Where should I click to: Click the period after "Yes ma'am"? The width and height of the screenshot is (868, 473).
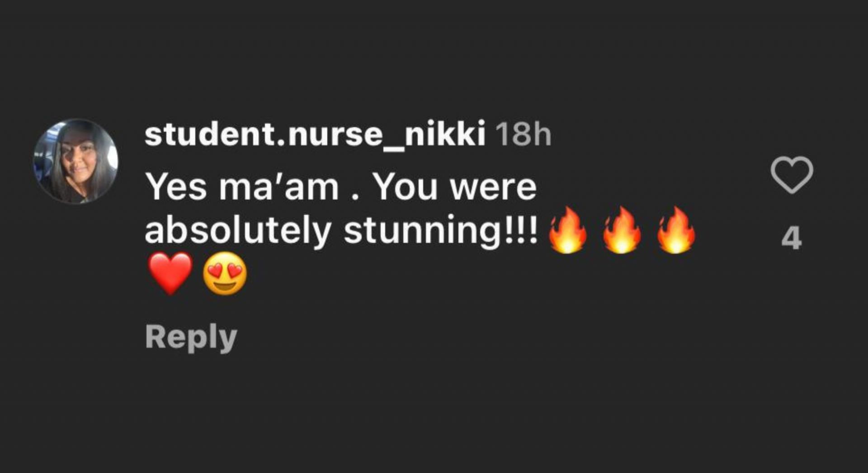click(355, 197)
